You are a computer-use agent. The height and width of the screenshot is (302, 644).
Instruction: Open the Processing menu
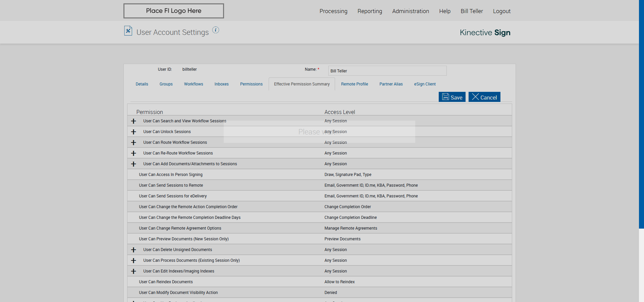point(333,11)
